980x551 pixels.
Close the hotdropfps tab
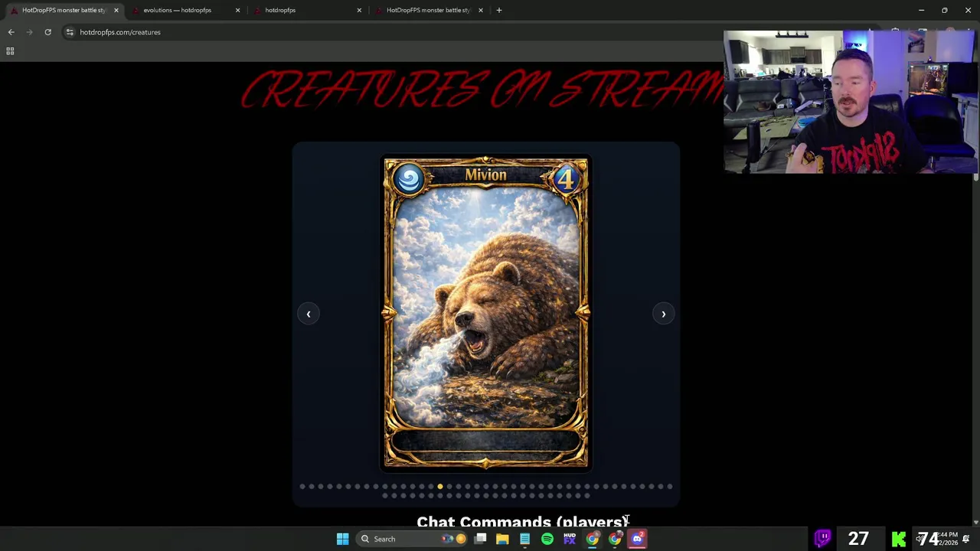(x=359, y=10)
